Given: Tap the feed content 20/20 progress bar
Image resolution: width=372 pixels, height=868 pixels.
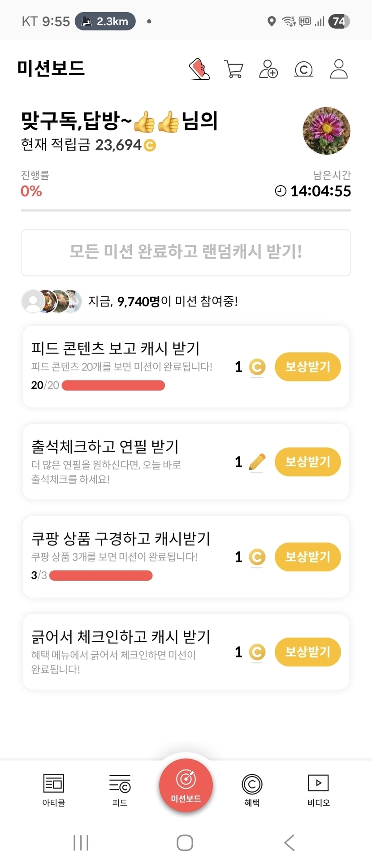Looking at the screenshot, I should coord(113,385).
